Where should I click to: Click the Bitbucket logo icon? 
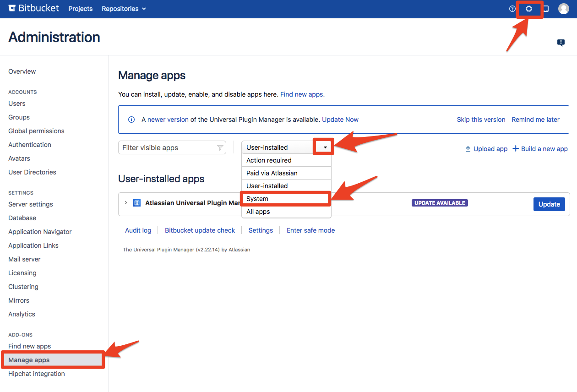(12, 8)
